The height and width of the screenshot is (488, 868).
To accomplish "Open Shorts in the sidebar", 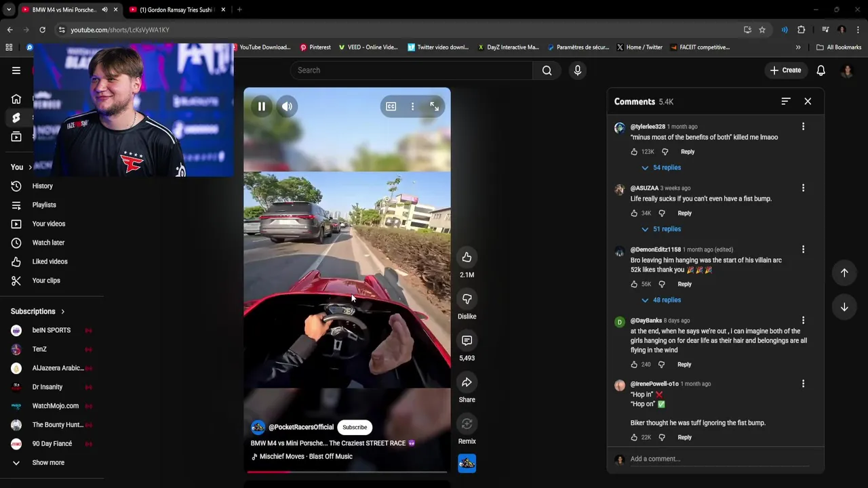I will 16,118.
